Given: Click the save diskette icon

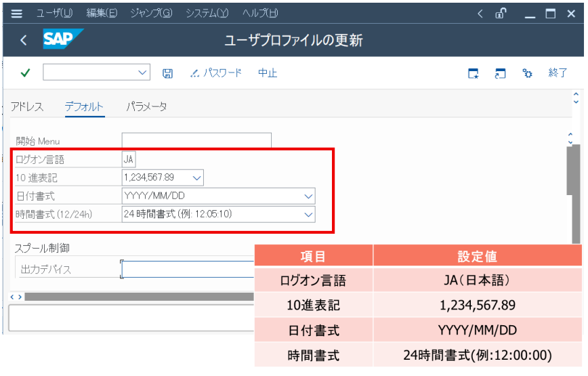Looking at the screenshot, I should tap(167, 73).
